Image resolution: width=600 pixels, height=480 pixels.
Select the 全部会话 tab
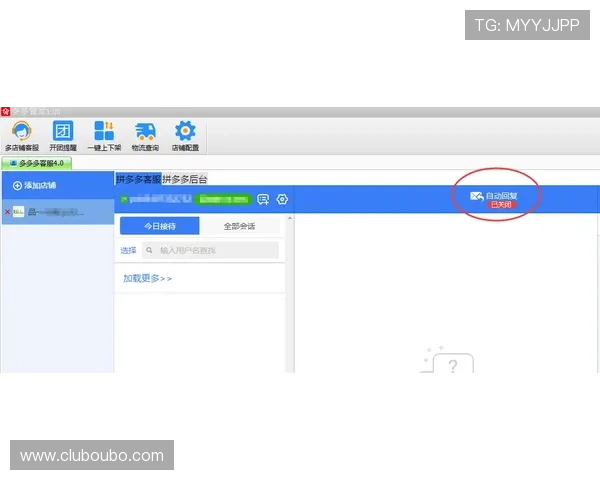[240, 226]
